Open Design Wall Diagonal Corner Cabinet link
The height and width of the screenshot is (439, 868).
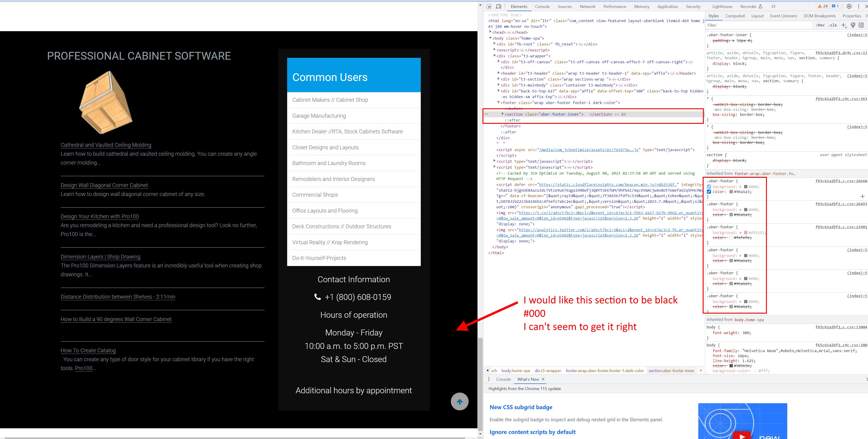[x=104, y=185]
